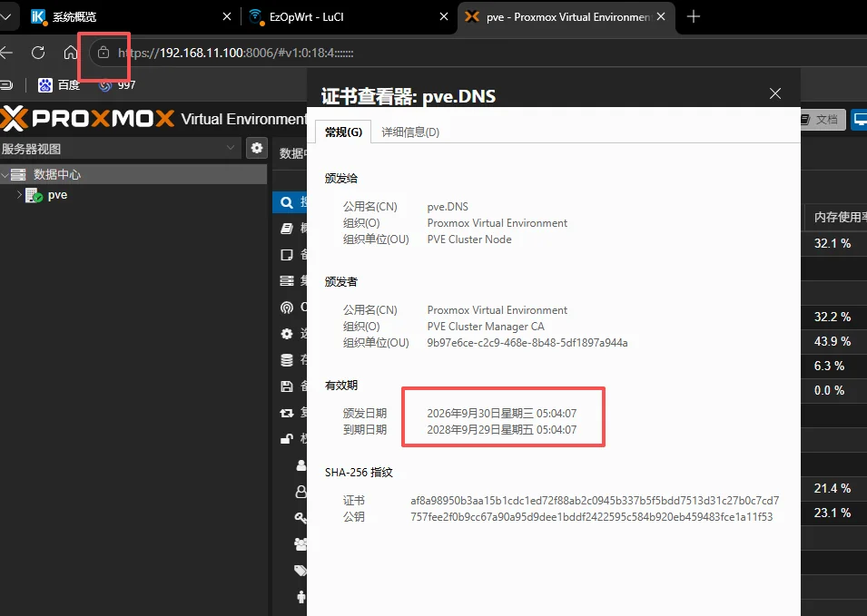Open the API token icon item

click(x=300, y=491)
